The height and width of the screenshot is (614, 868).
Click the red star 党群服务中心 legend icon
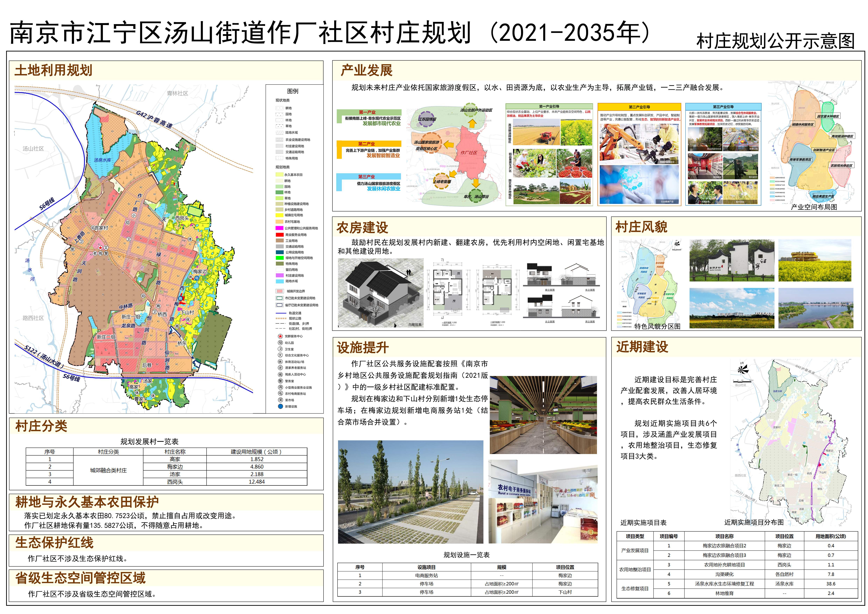coord(280,336)
